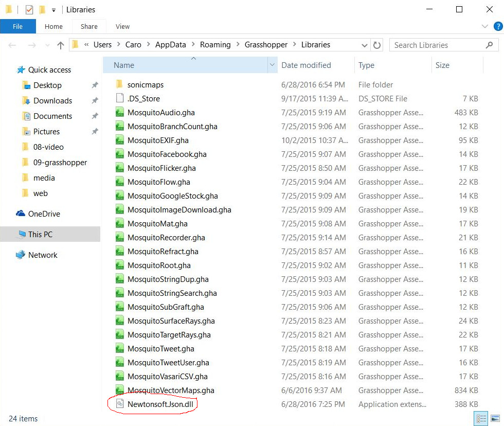The image size is (504, 426).
Task: Open the 08-video folder in sidebar
Action: tap(48, 147)
